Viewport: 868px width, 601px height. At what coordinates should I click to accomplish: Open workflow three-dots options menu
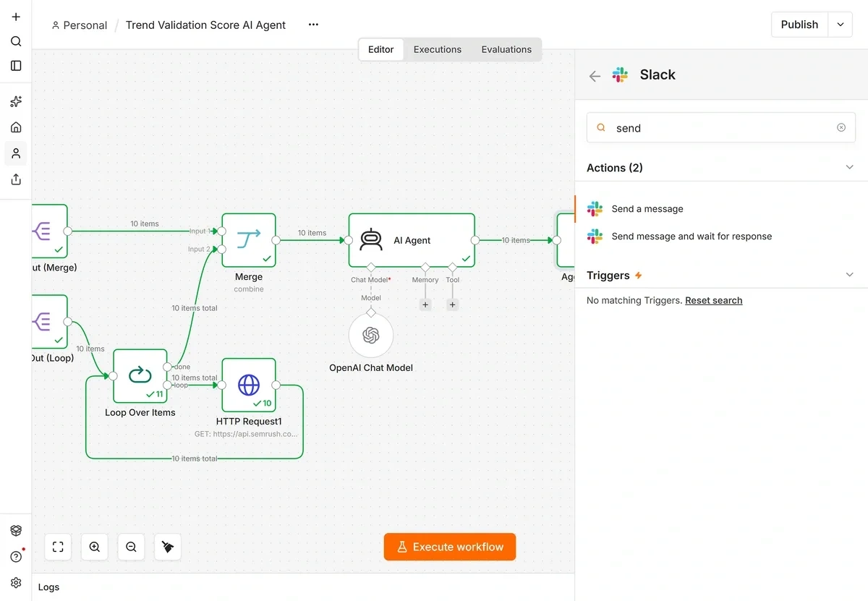click(313, 25)
